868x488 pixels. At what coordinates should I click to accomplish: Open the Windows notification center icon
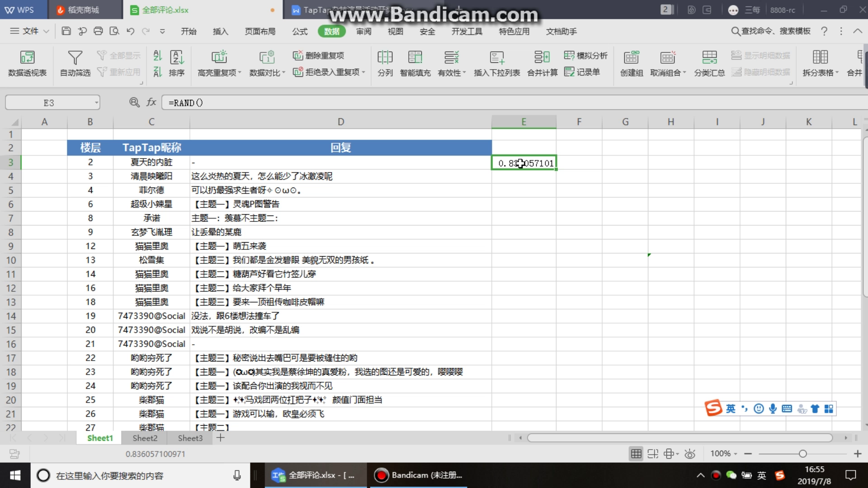click(850, 475)
